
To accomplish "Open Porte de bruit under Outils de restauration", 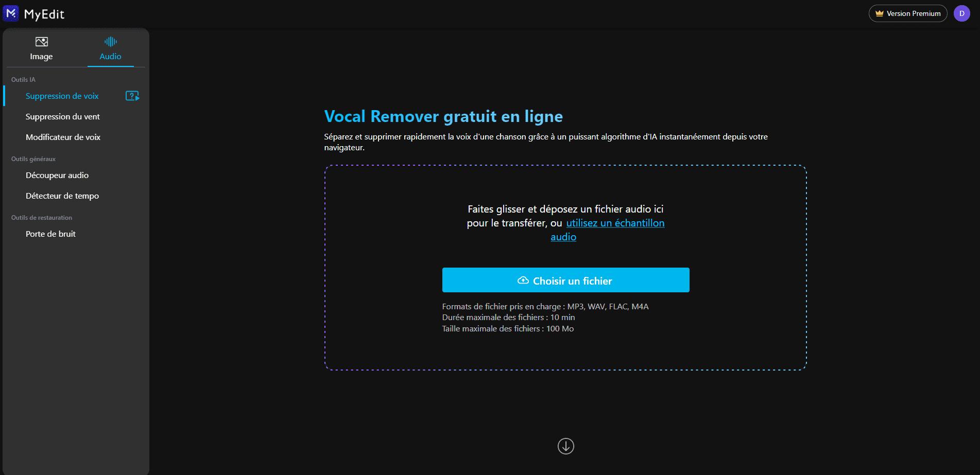I will 50,234.
